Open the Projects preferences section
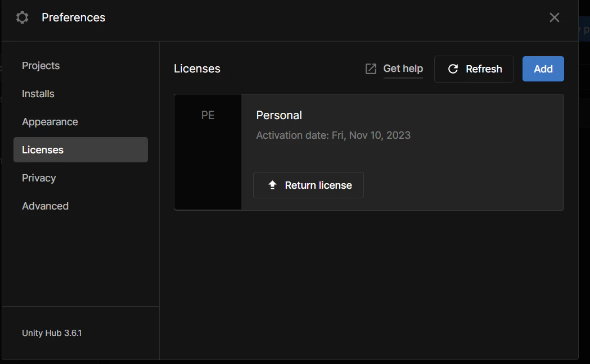 40,66
